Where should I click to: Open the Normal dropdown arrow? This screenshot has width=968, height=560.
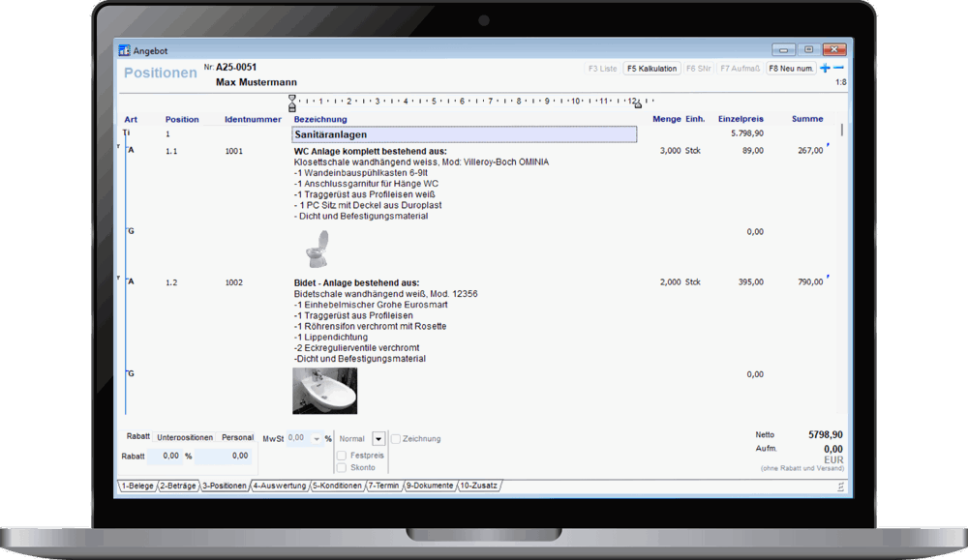(378, 439)
